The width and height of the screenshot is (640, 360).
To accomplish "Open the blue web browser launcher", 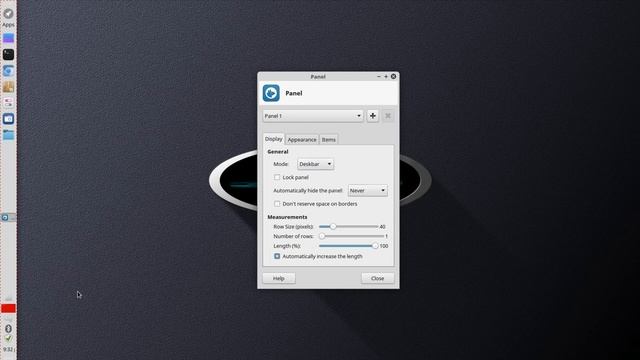I will coord(8,71).
